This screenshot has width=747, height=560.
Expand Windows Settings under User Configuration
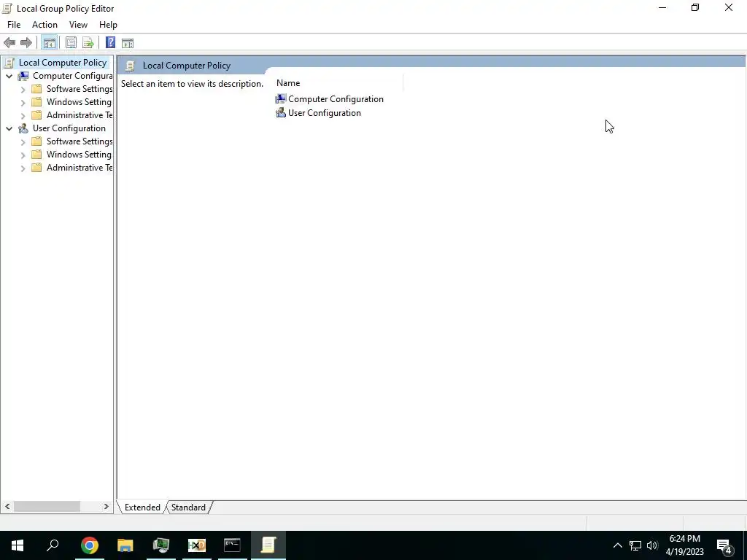click(23, 155)
